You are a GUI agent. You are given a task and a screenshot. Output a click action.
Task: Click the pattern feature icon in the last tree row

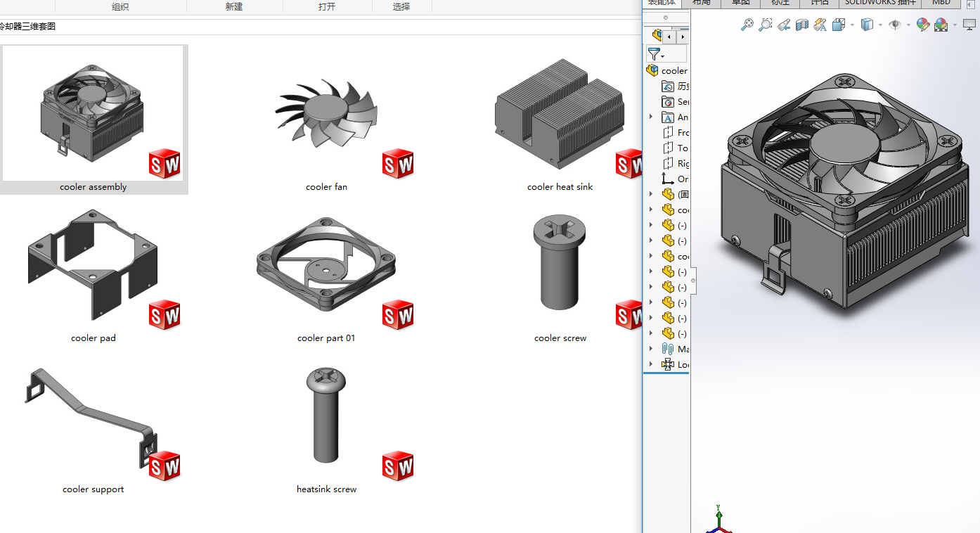tap(668, 365)
